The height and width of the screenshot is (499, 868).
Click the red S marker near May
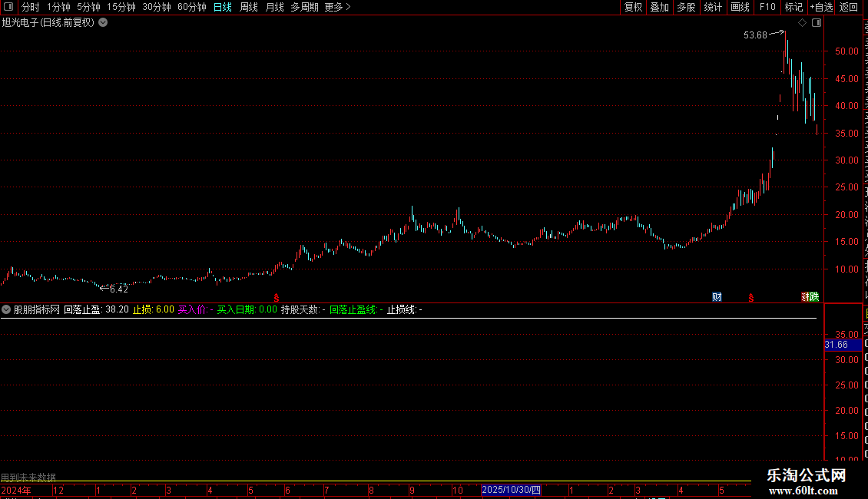click(x=277, y=298)
